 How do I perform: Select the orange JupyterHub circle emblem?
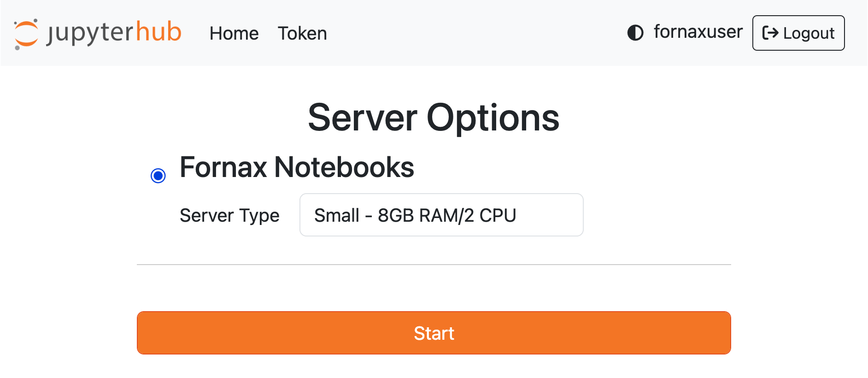click(26, 32)
